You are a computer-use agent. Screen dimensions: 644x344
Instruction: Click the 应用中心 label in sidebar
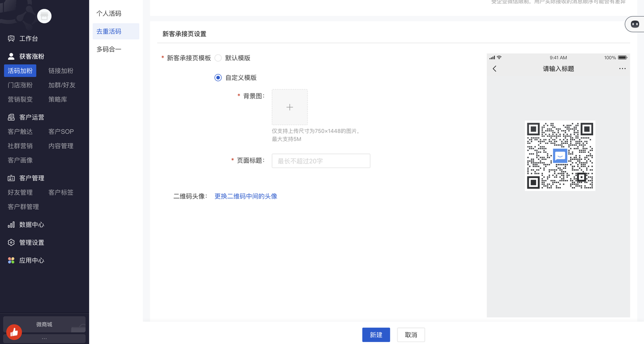(x=32, y=261)
